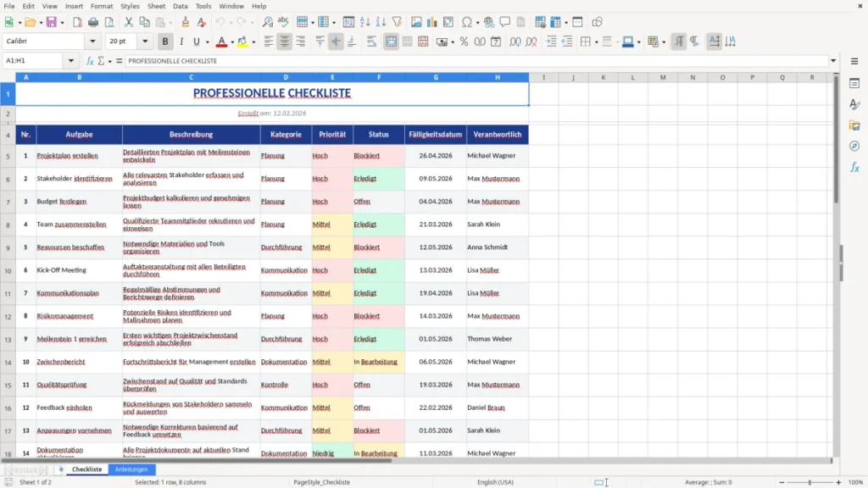
Task: Open the Data menu
Action: tap(180, 6)
